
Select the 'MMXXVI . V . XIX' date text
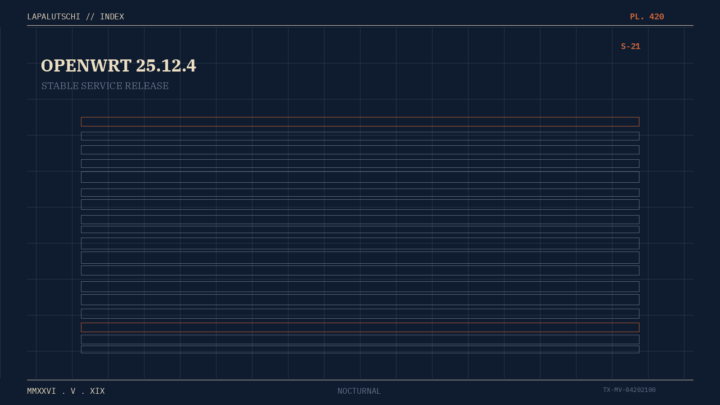[x=66, y=391]
